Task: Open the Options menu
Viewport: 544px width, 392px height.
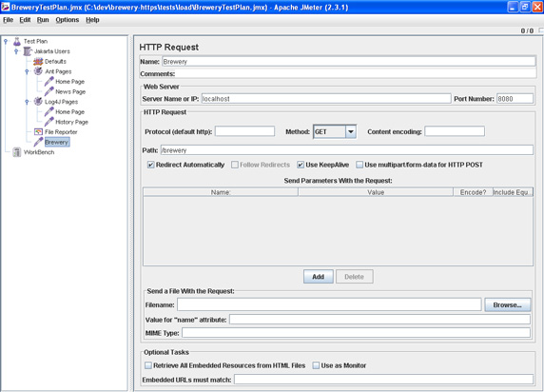Action: tap(68, 20)
